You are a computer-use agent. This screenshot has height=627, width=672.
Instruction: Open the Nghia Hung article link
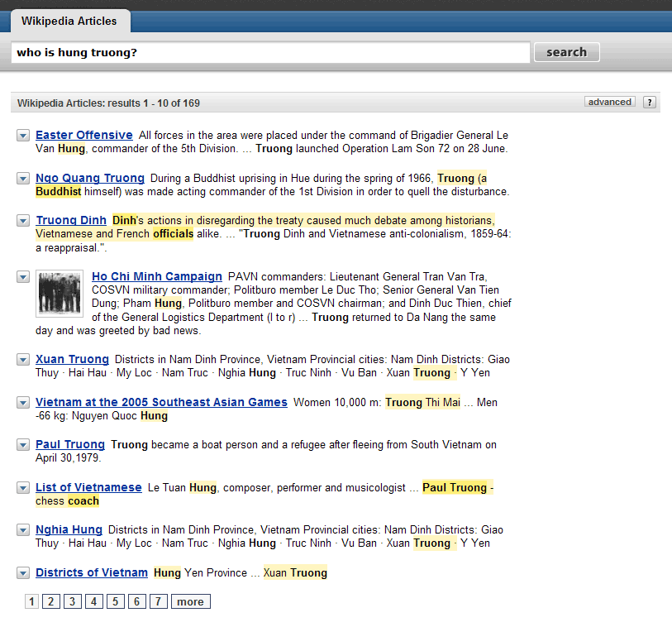point(69,529)
